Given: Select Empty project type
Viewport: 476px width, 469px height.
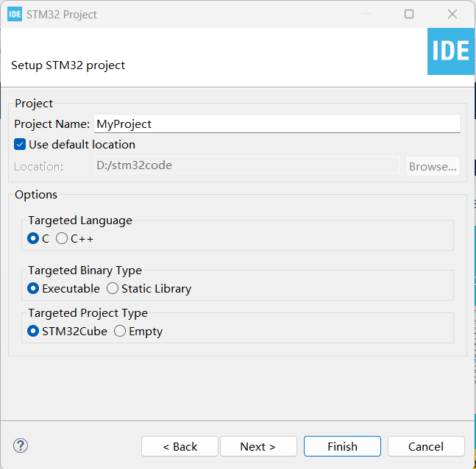Looking at the screenshot, I should click(120, 331).
